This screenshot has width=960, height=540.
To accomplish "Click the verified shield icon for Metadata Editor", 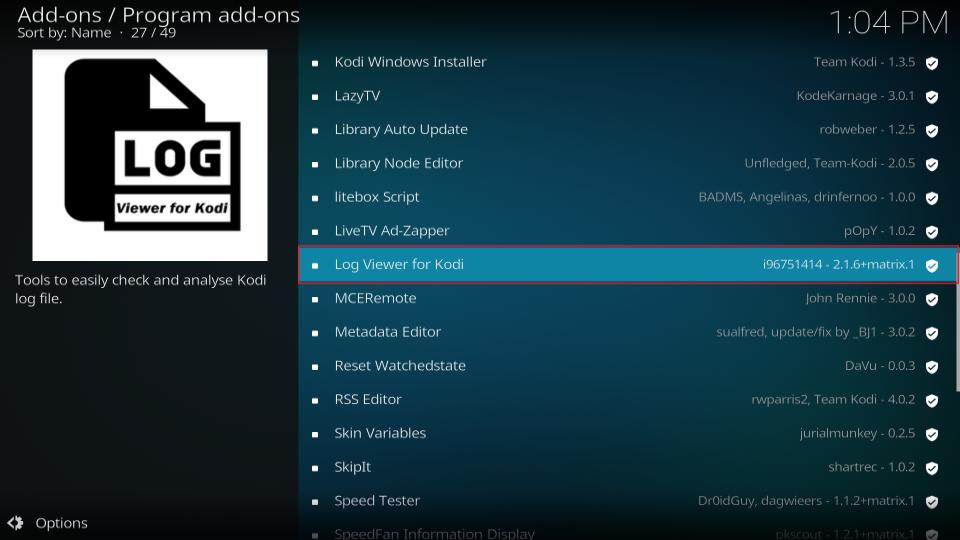I will 932,333.
